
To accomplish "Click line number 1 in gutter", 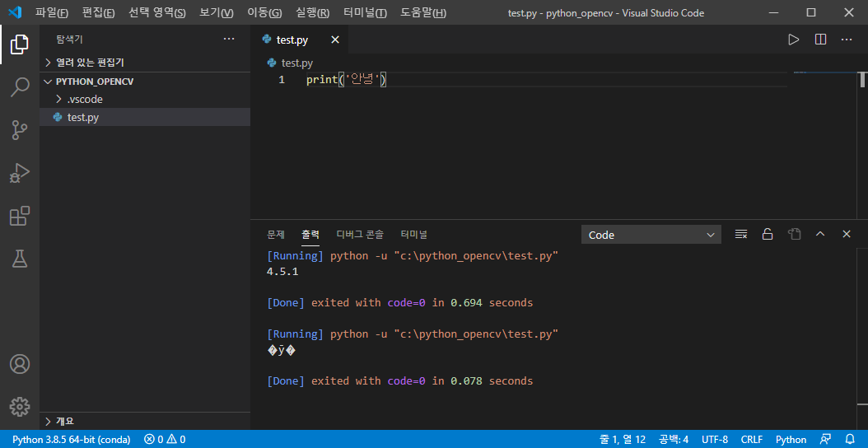I will (x=281, y=80).
